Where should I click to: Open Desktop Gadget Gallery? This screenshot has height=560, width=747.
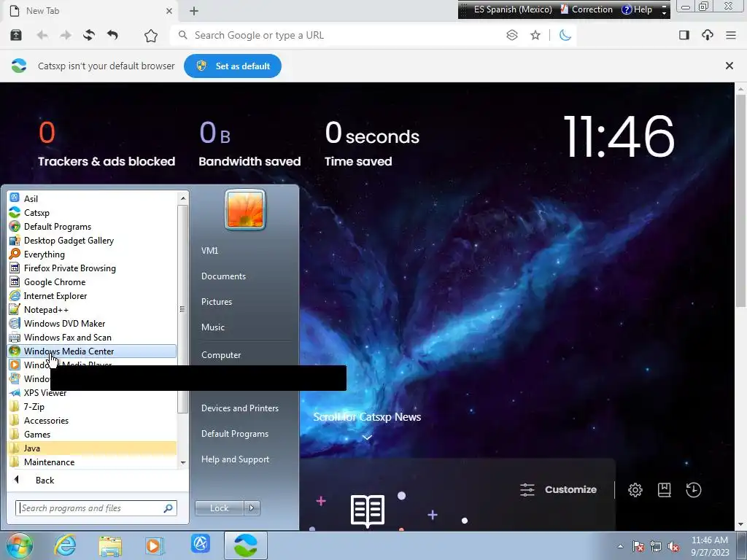click(x=92, y=240)
